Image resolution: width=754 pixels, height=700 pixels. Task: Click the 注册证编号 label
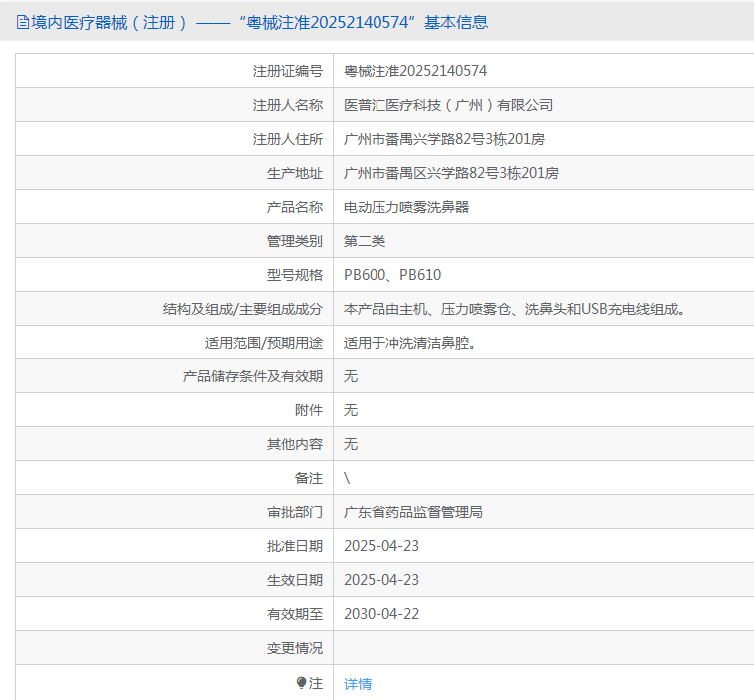coord(287,71)
